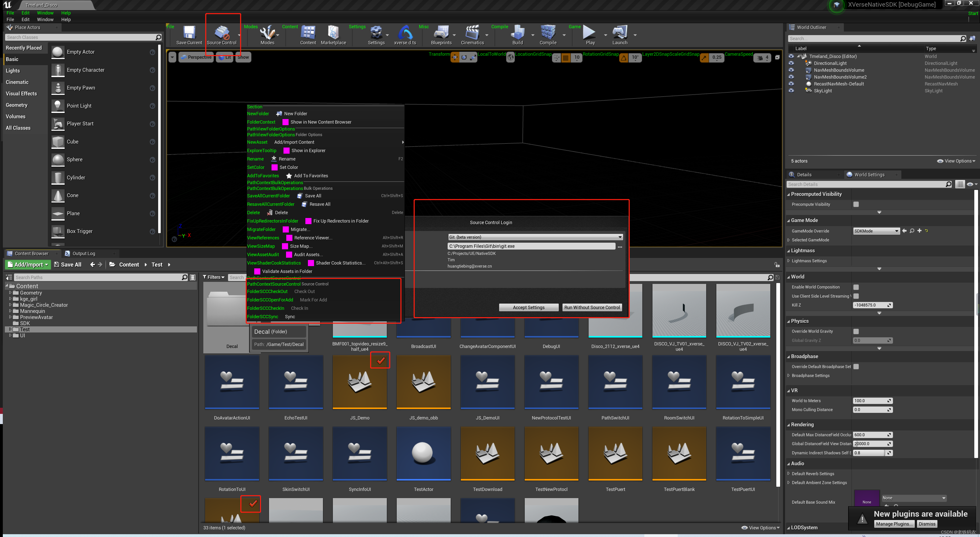Open the Blueprints toolbar icon
This screenshot has width=980, height=537.
441,33
